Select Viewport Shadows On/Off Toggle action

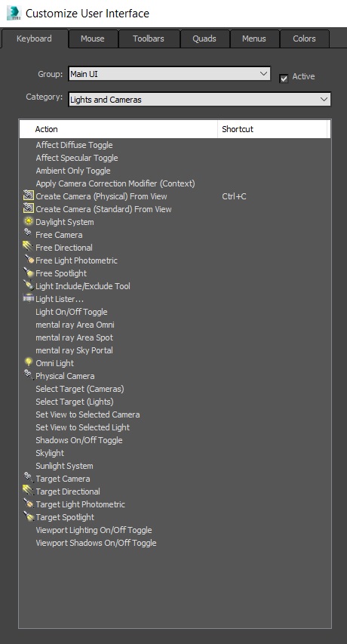click(96, 543)
